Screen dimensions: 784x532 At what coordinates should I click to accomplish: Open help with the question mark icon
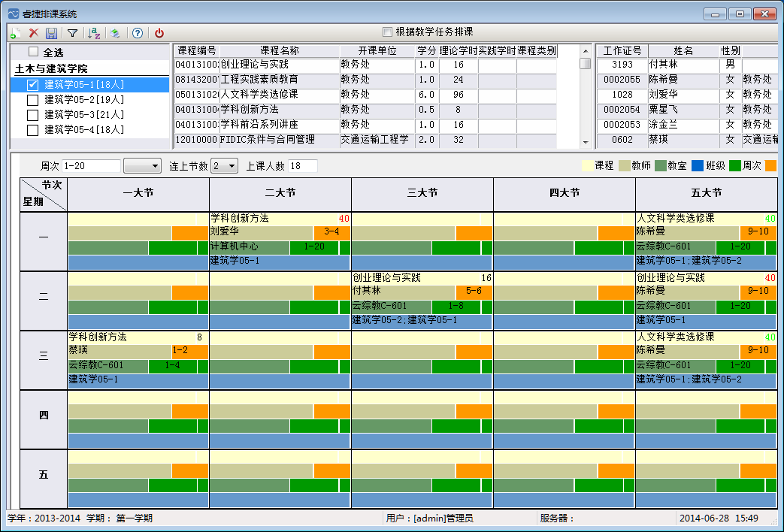coord(138,33)
